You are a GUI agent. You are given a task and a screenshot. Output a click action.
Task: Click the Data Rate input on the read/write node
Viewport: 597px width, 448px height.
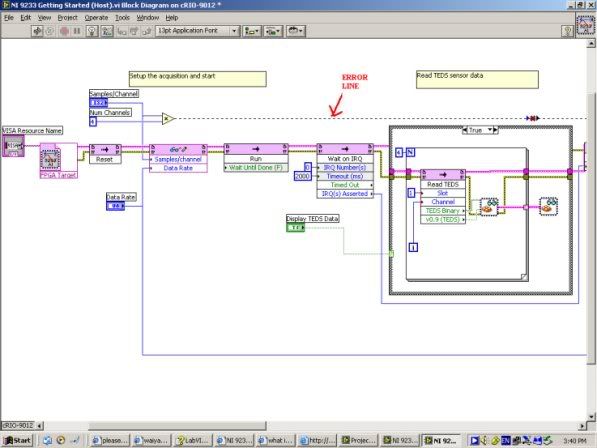[x=178, y=168]
